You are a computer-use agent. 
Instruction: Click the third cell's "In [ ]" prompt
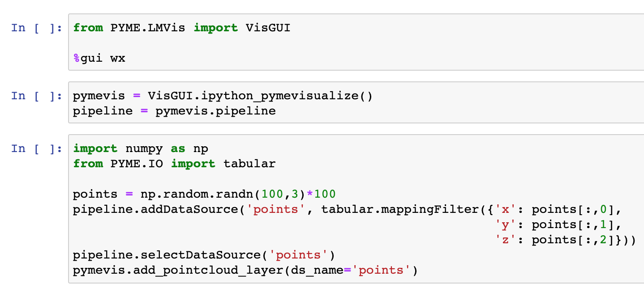tap(37, 148)
